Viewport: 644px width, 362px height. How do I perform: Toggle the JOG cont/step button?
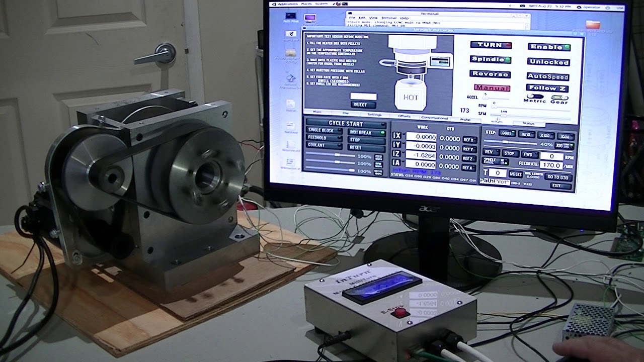click(x=565, y=145)
